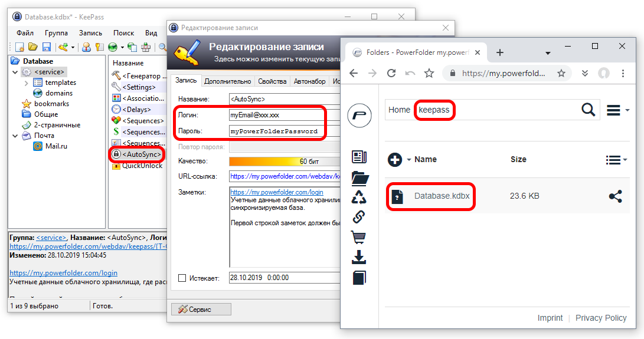Switch to the Свойства tab in entry editor
The image size is (644, 339).
pos(272,81)
